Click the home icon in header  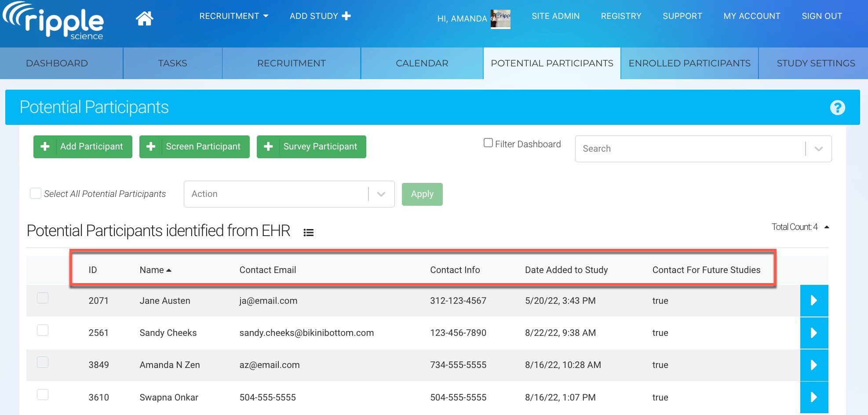point(144,18)
